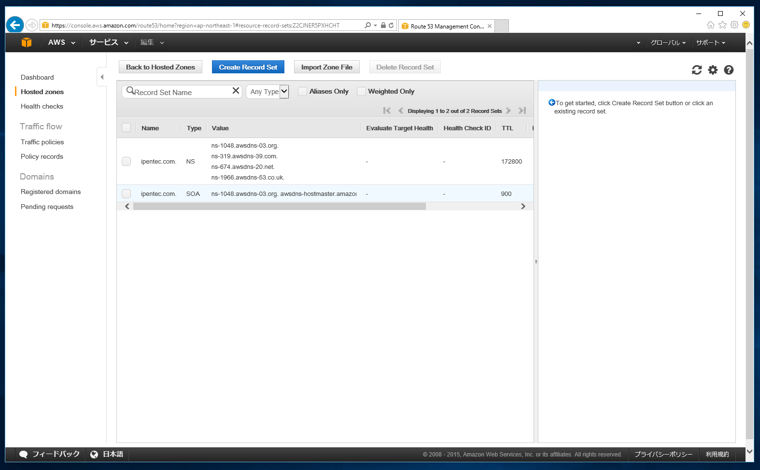The width and height of the screenshot is (760, 470).
Task: Expand the AWS menu dropdown
Action: (62, 43)
